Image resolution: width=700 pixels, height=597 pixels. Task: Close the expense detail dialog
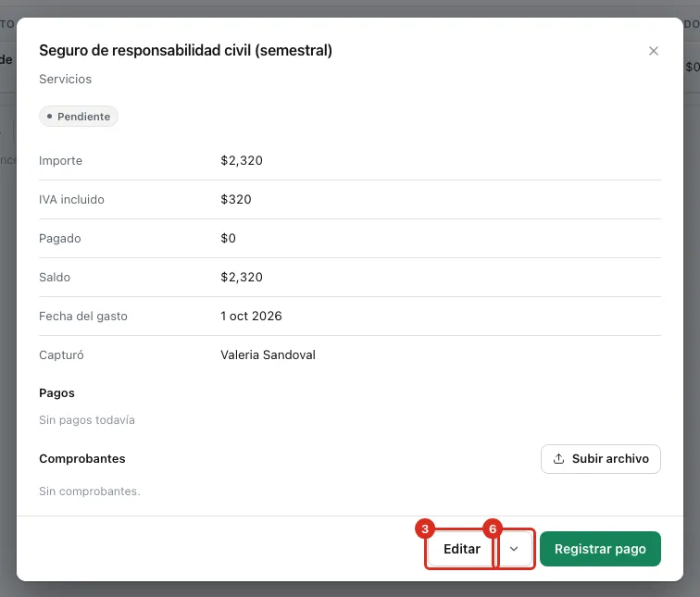point(653,51)
